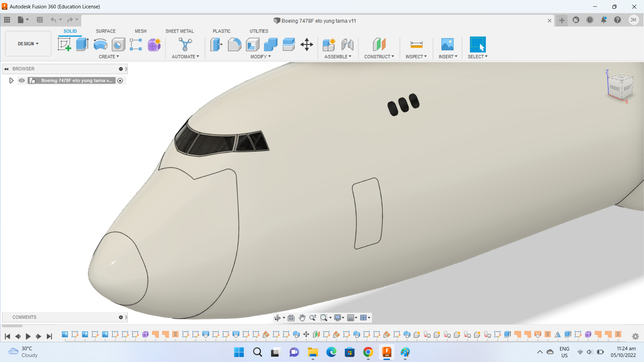
Task: Click the Measure tool under Inspect
Action: click(x=416, y=44)
